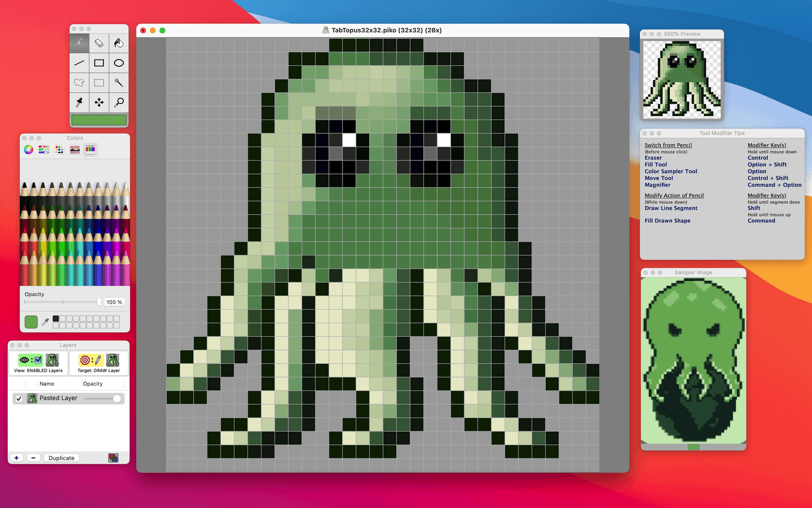
Task: Click the overlapping colored layers icon
Action: [x=113, y=458]
